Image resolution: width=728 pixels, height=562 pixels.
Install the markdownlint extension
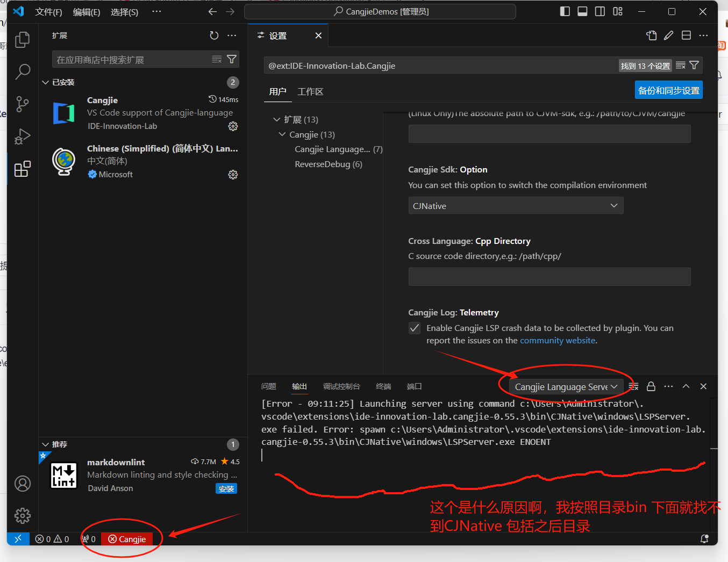pyautogui.click(x=226, y=488)
